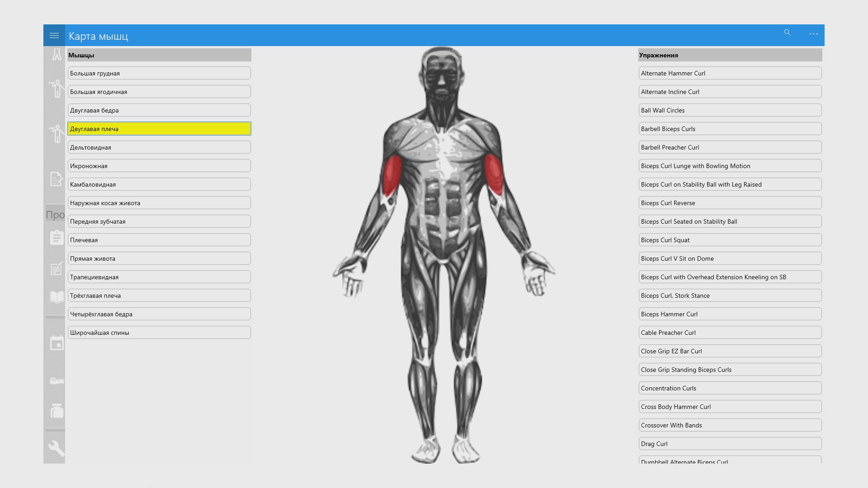Screen dimensions: 868x488
Task: Click the red highlighted biceps on figure
Action: (x=392, y=175)
